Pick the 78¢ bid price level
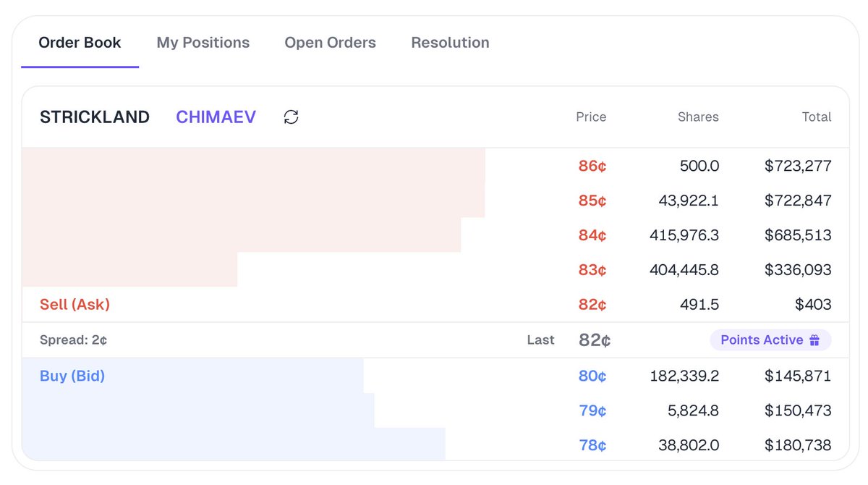The image size is (868, 485). click(592, 446)
